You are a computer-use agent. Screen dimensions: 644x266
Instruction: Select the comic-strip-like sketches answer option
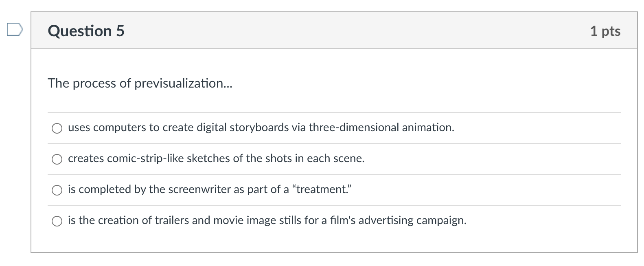click(x=57, y=159)
